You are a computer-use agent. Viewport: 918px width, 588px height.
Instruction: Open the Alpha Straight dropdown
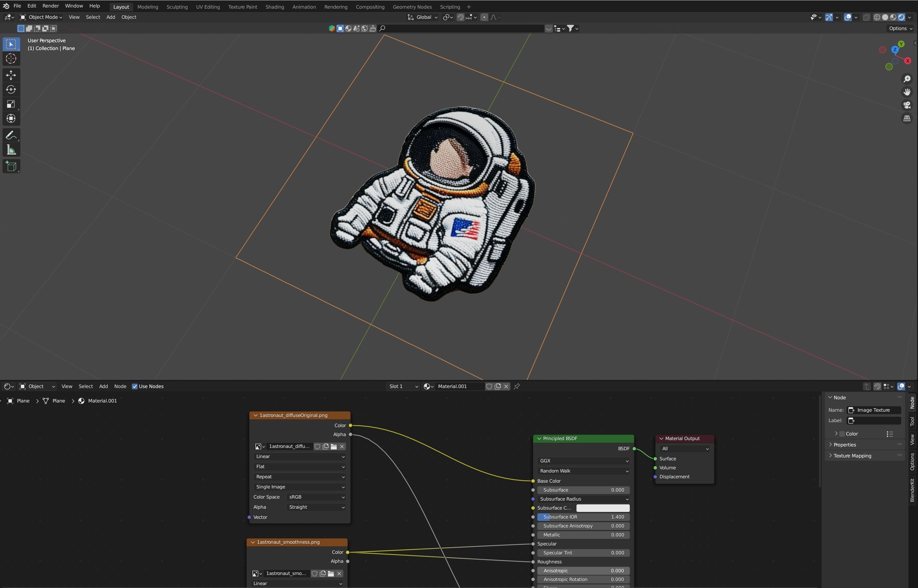(x=316, y=507)
